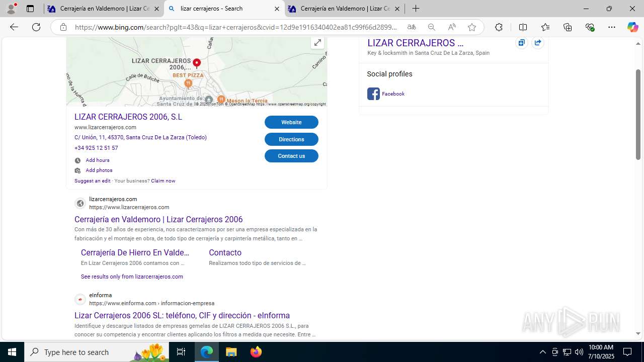Click Add photos link
The height and width of the screenshot is (362, 644).
pyautogui.click(x=99, y=170)
